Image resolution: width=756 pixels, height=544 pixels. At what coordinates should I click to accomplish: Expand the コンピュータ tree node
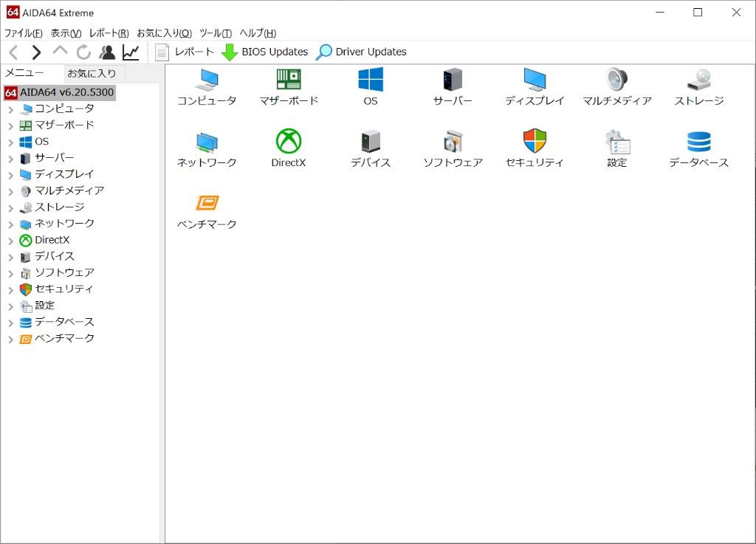click(10, 109)
